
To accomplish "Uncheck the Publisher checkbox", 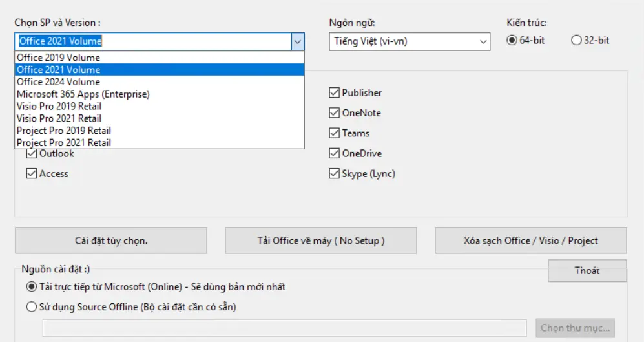I will pyautogui.click(x=334, y=93).
